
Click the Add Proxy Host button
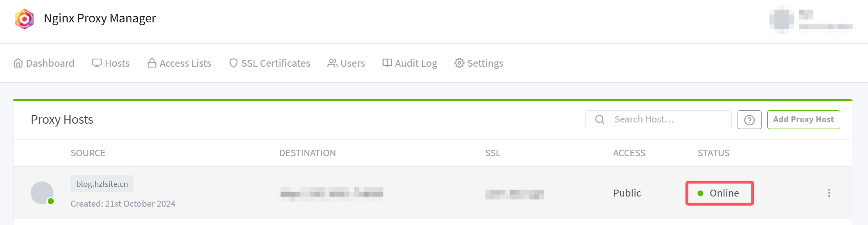tap(804, 120)
